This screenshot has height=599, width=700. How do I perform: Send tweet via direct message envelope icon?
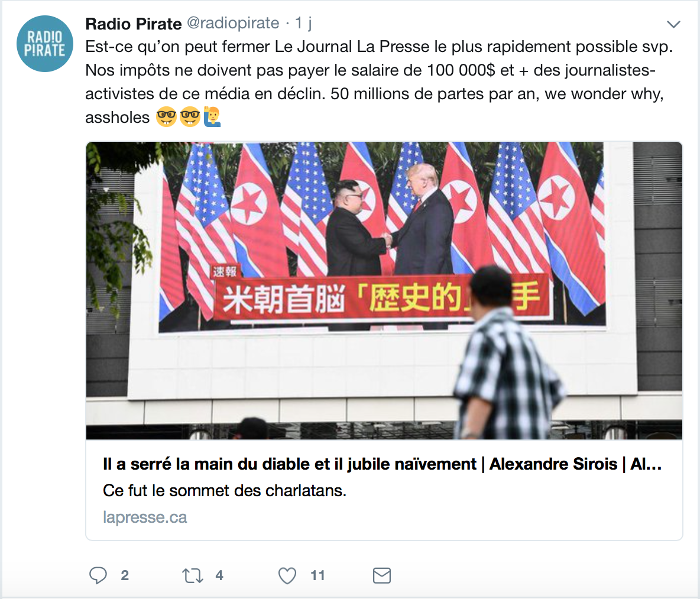click(382, 575)
